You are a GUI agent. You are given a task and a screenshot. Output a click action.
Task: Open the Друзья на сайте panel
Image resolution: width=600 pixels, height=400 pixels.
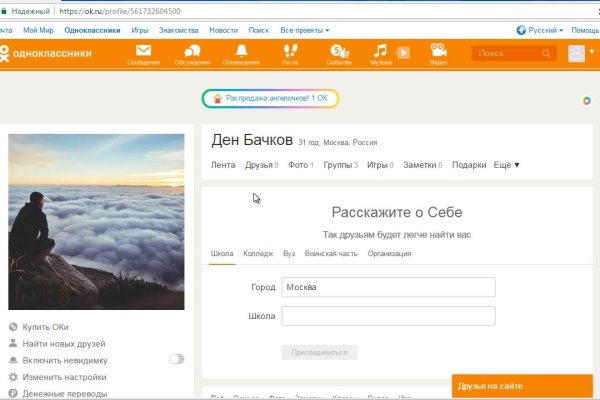coord(520,386)
